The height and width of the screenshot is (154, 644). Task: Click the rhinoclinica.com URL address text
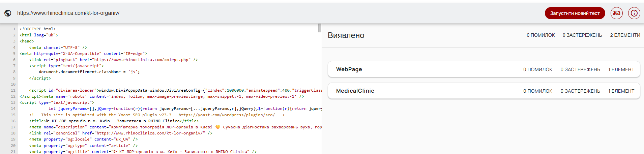coord(68,13)
